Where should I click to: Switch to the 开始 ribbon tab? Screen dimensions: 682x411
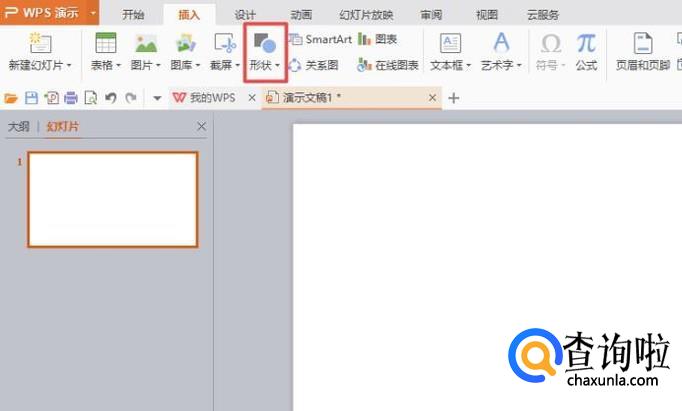[x=133, y=15]
